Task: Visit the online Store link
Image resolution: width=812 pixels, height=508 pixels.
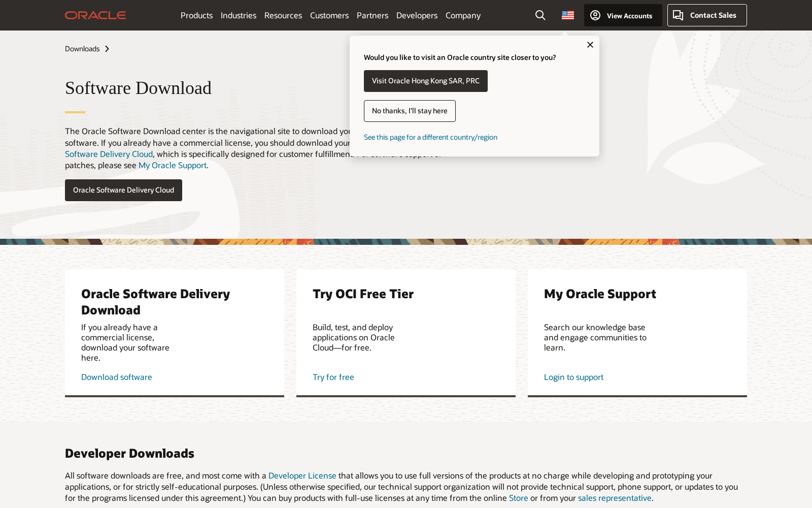Action: [x=519, y=498]
